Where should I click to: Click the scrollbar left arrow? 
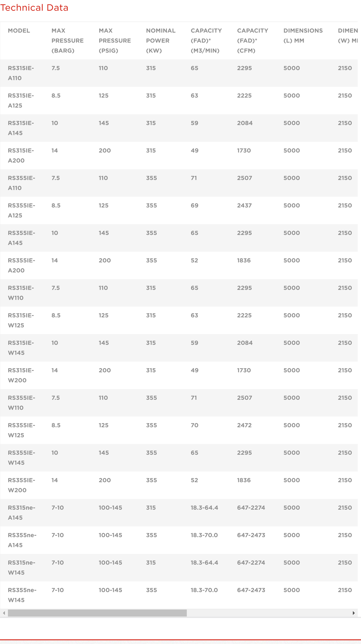4,613
